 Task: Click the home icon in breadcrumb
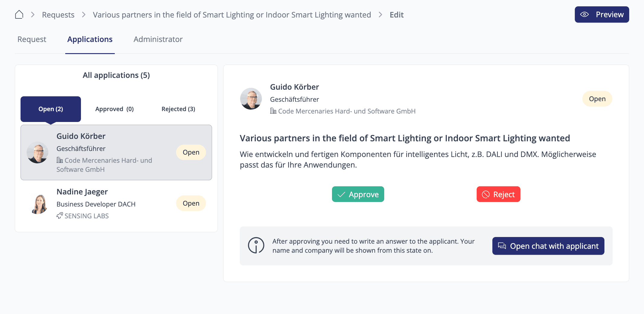[19, 14]
